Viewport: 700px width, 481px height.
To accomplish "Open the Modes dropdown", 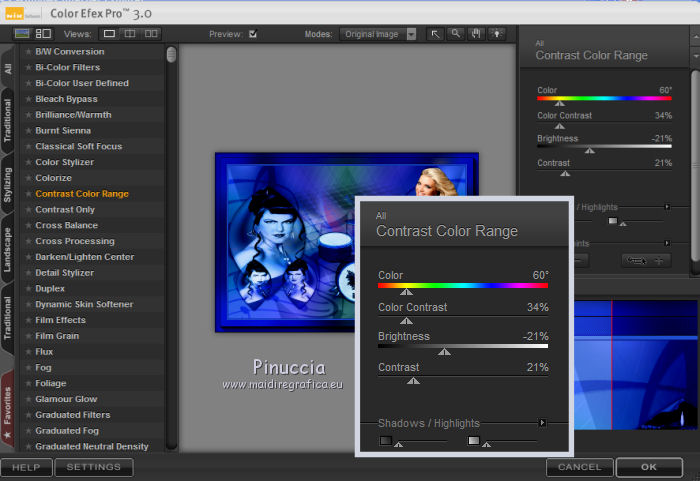I will 378,34.
